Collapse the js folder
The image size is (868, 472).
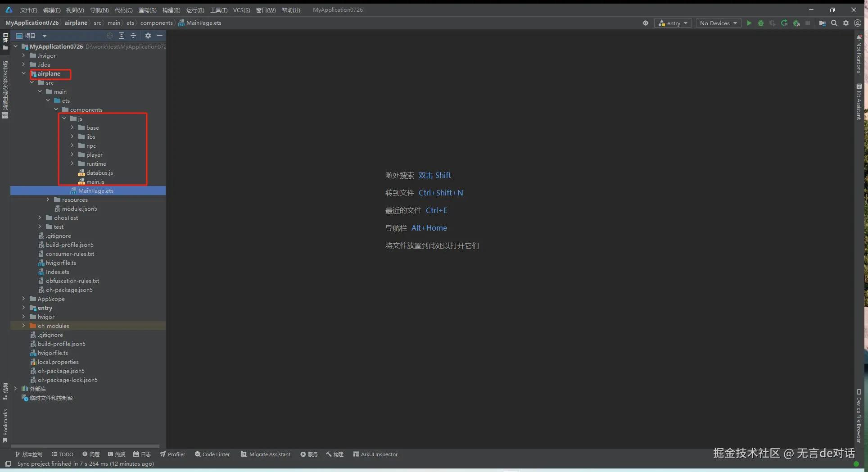pyautogui.click(x=64, y=118)
